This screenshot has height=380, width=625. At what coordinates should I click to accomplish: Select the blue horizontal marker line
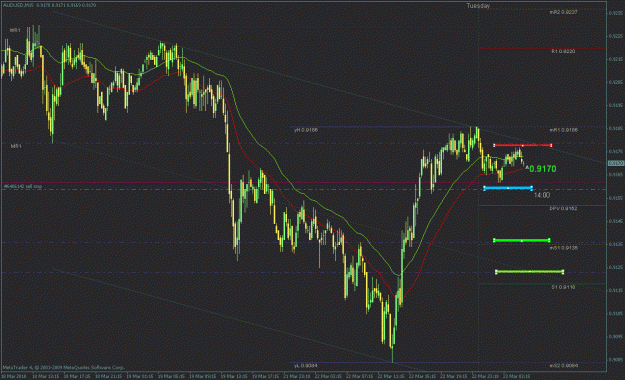pyautogui.click(x=508, y=187)
